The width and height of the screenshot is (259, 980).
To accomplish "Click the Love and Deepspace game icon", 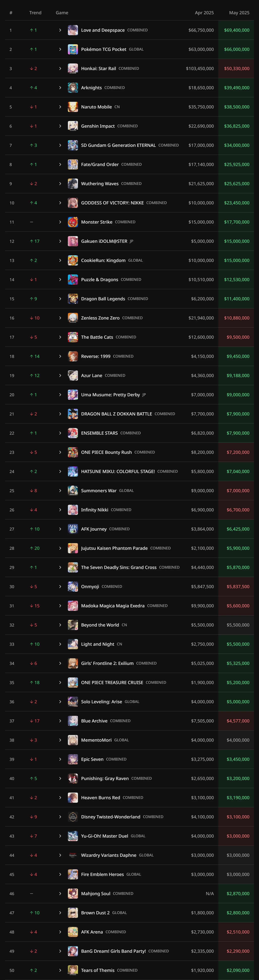I will point(73,30).
